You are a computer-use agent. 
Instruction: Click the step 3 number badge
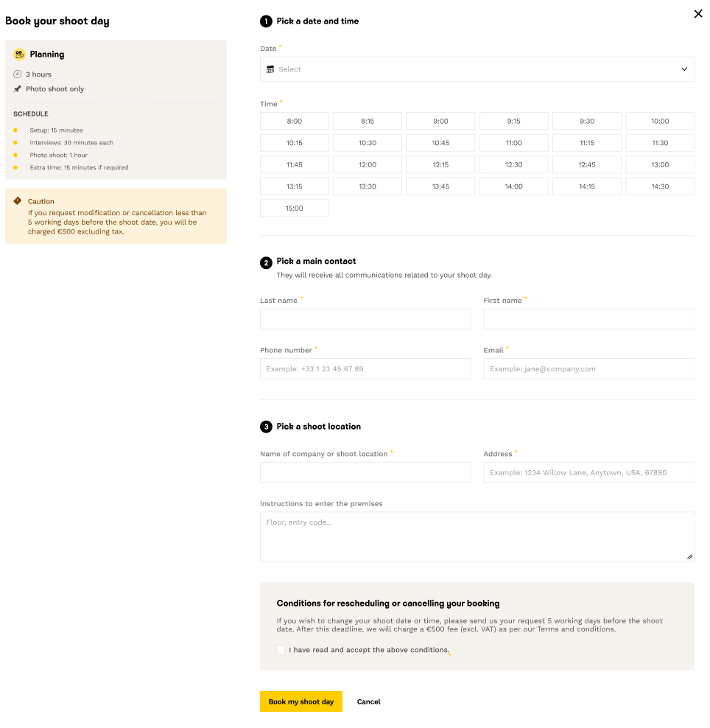(266, 427)
